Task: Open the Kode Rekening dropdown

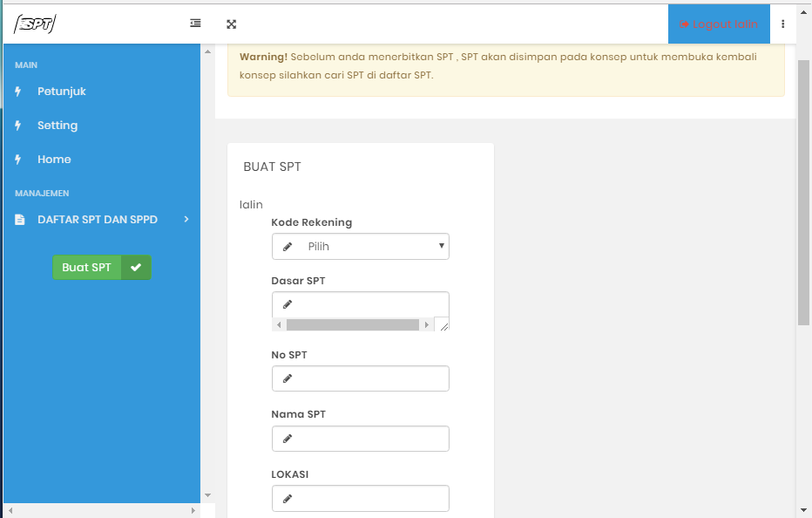Action: 361,247
